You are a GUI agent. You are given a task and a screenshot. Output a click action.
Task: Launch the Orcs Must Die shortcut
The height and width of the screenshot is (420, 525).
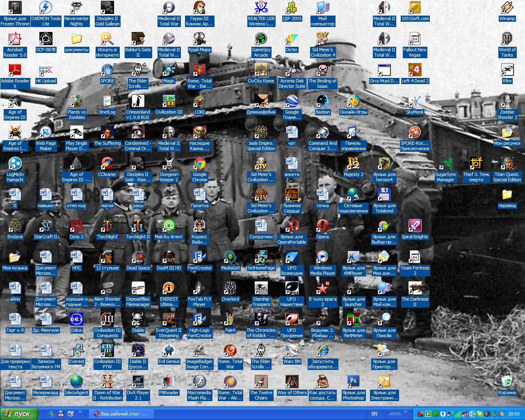[384, 73]
